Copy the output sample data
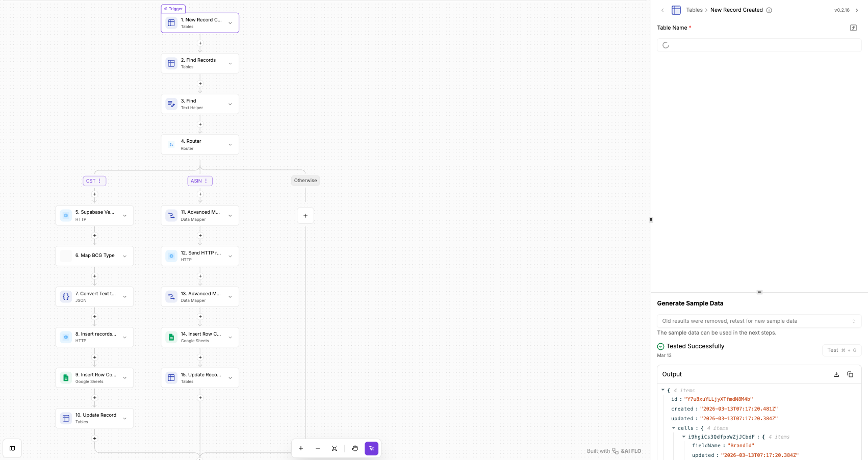 850,374
